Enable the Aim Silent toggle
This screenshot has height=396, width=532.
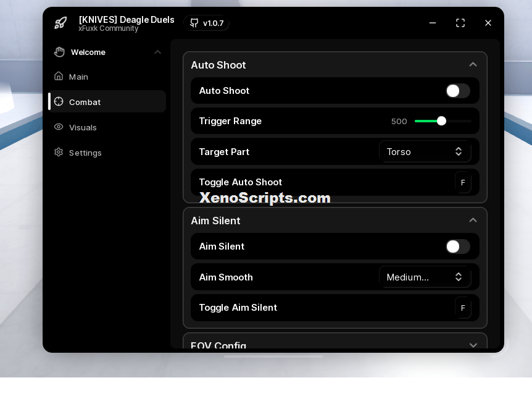tap(458, 246)
